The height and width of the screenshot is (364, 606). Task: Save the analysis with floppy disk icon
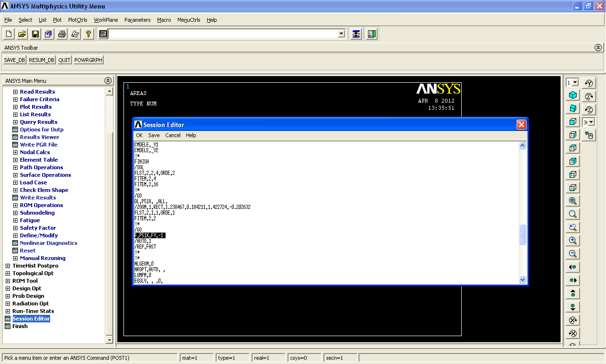click(x=35, y=34)
